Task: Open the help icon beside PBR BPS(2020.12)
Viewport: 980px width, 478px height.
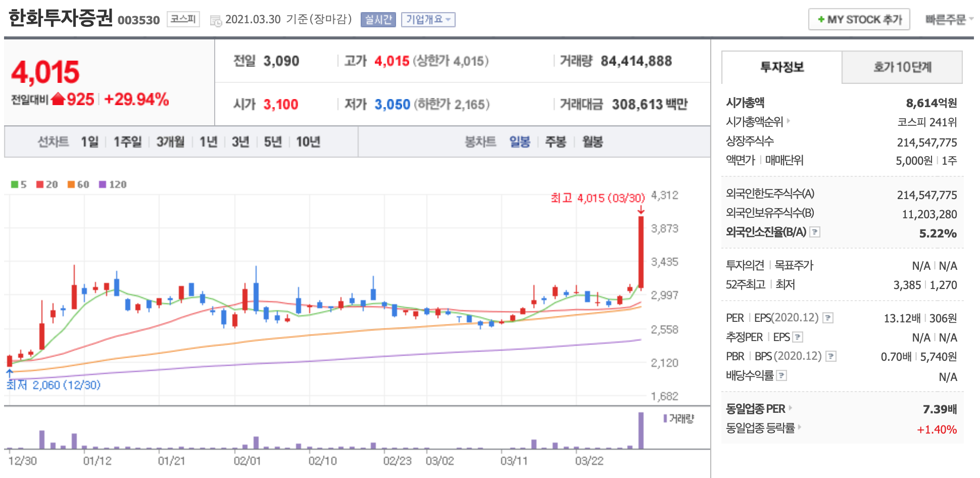Action: coord(831,356)
